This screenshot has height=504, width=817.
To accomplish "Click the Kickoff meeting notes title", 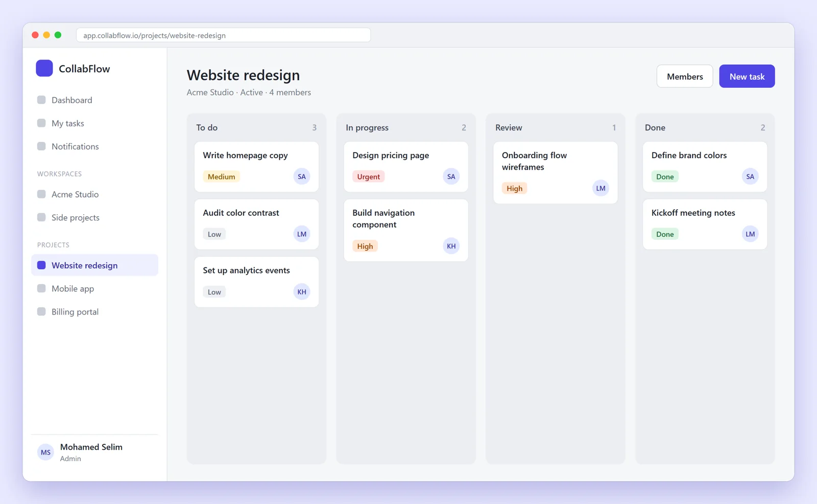I will point(693,213).
